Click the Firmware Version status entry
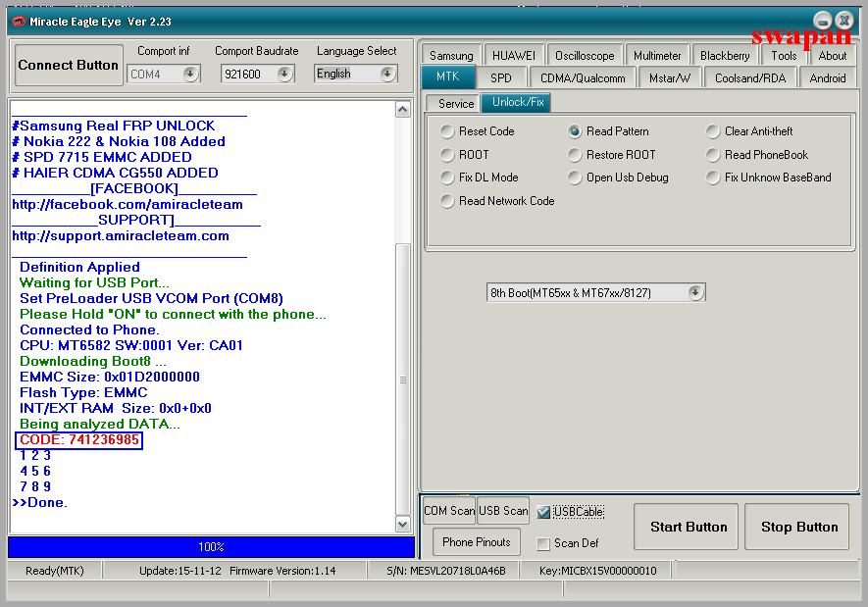 click(x=282, y=571)
